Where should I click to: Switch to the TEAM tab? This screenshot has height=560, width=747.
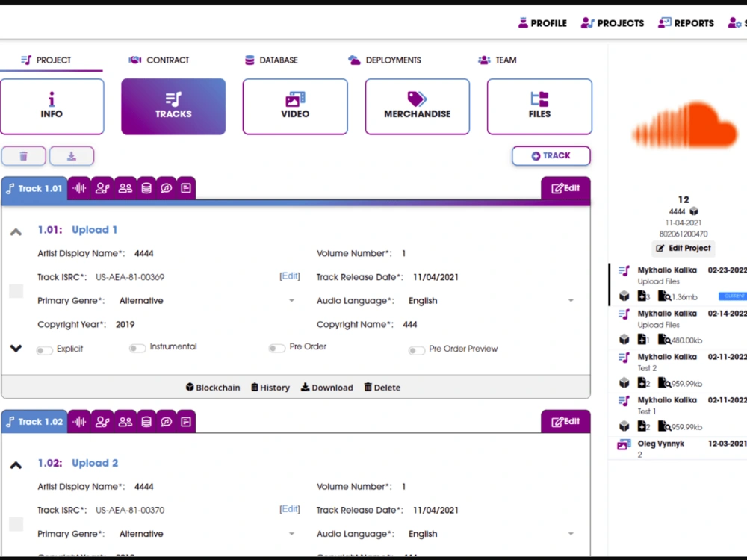tap(497, 60)
